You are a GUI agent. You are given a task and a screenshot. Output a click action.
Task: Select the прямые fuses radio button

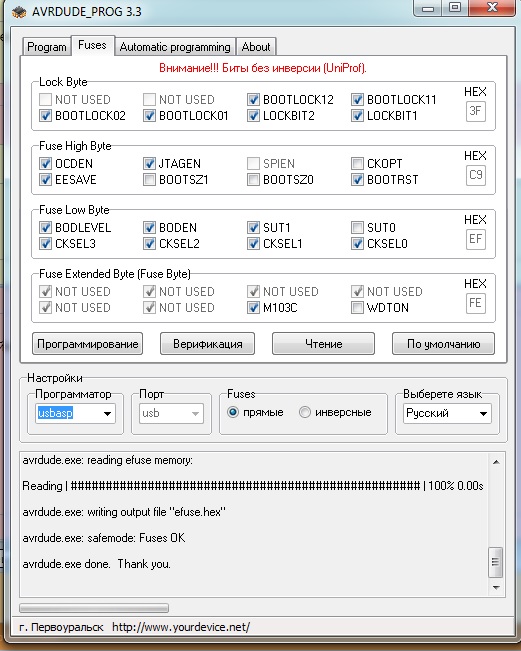pos(233,412)
